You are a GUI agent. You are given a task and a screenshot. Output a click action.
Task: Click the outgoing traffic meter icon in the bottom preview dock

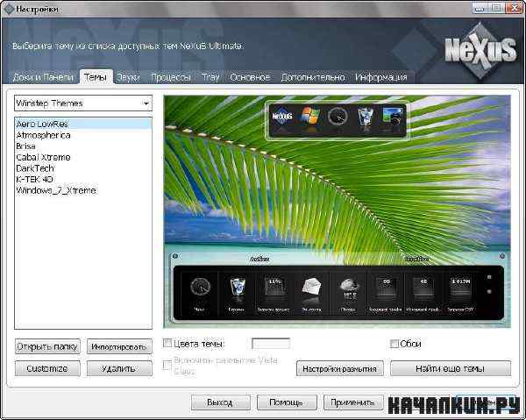coord(423,287)
